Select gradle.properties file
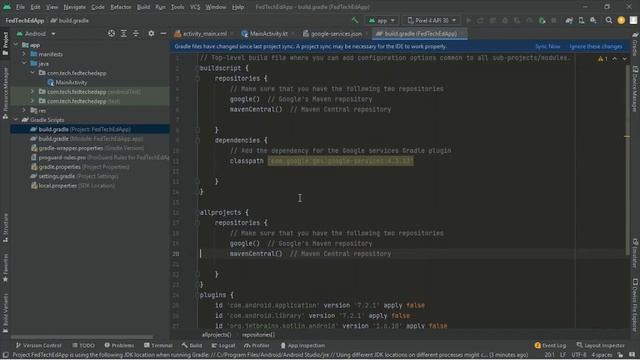This screenshot has height=360, width=640. [80, 167]
